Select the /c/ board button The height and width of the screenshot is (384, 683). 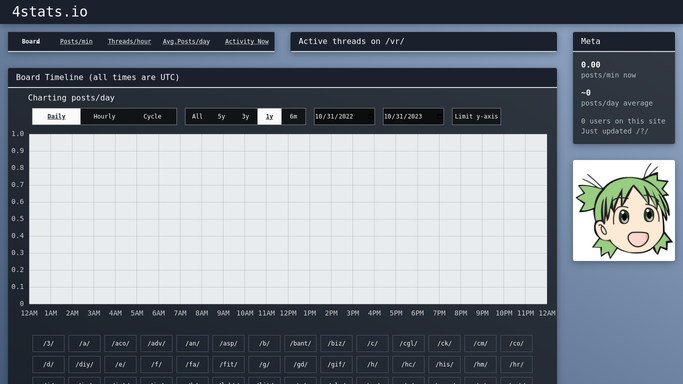click(372, 343)
